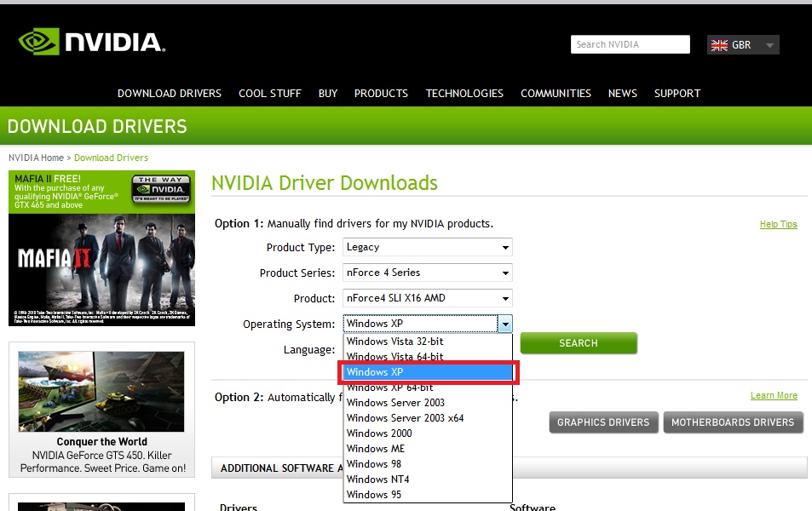Click the Download Drivers breadcrumb link
Screen dimensions: 812x511
click(x=111, y=158)
